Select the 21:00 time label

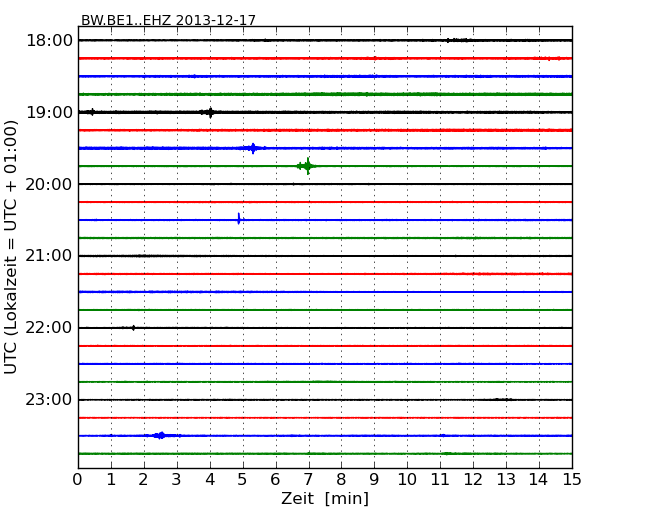[49, 256]
